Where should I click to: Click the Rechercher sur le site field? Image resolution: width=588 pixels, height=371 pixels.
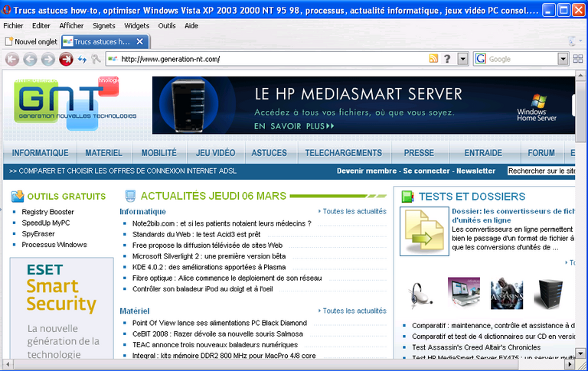[541, 171]
